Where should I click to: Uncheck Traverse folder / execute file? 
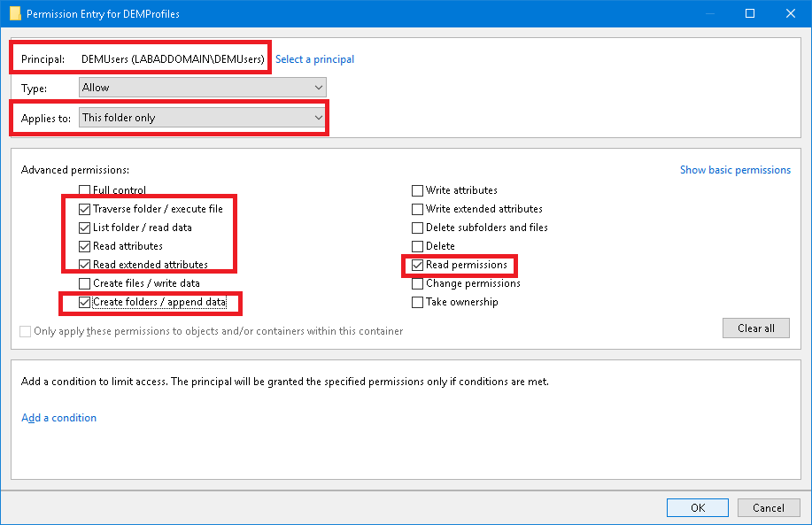[84, 209]
